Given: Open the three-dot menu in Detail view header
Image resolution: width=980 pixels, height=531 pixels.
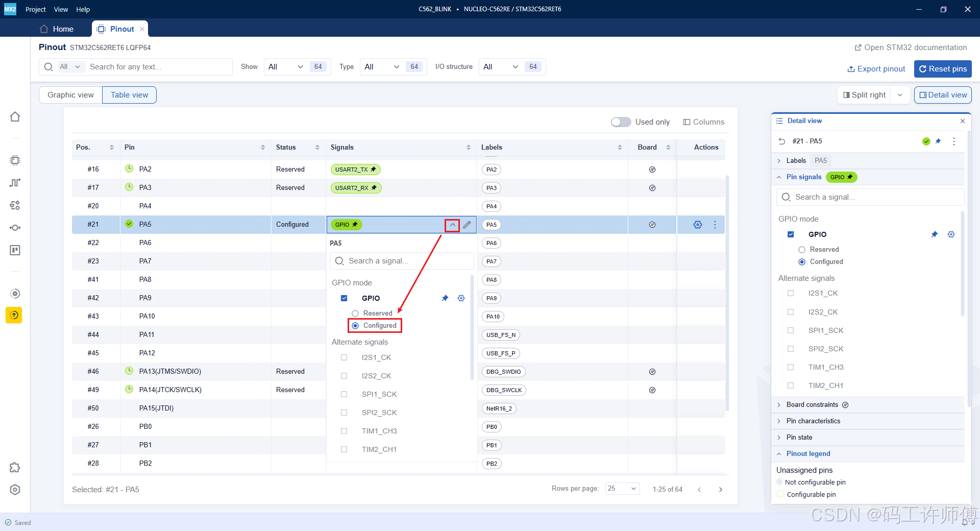Looking at the screenshot, I should click(x=954, y=141).
